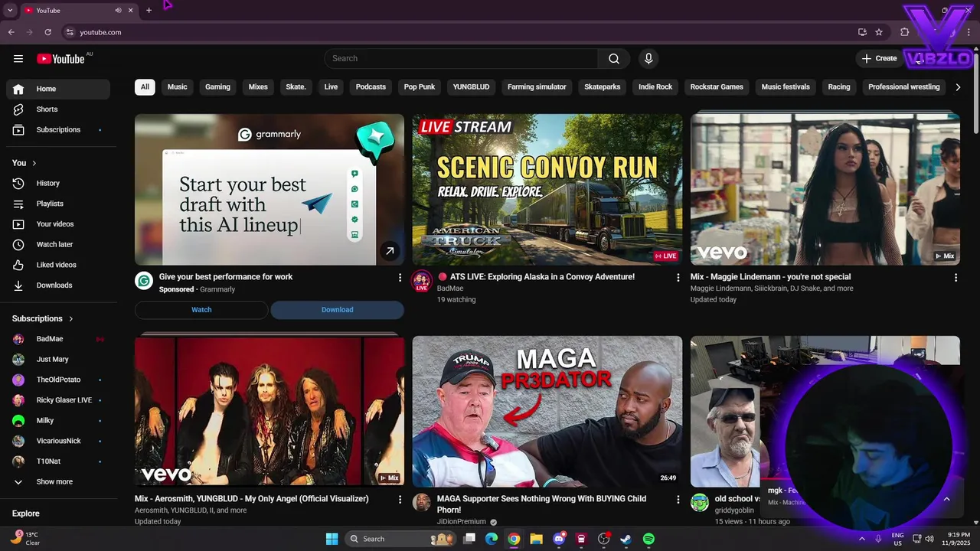Expand the mini player chevron
The image size is (980, 551).
coord(946,499)
